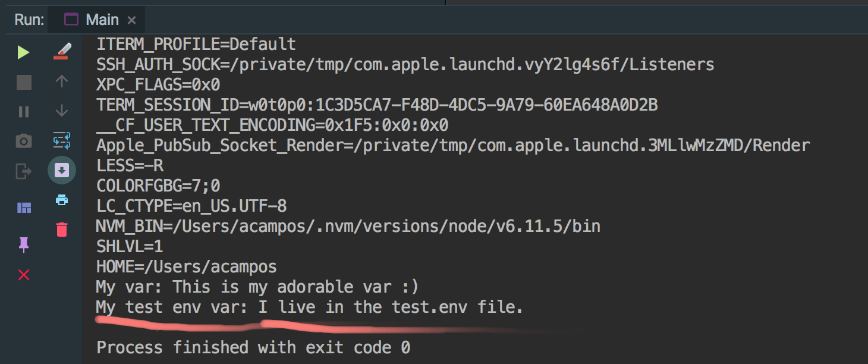Click the Up stack trace arrow
This screenshot has height=364, width=868.
(x=62, y=81)
